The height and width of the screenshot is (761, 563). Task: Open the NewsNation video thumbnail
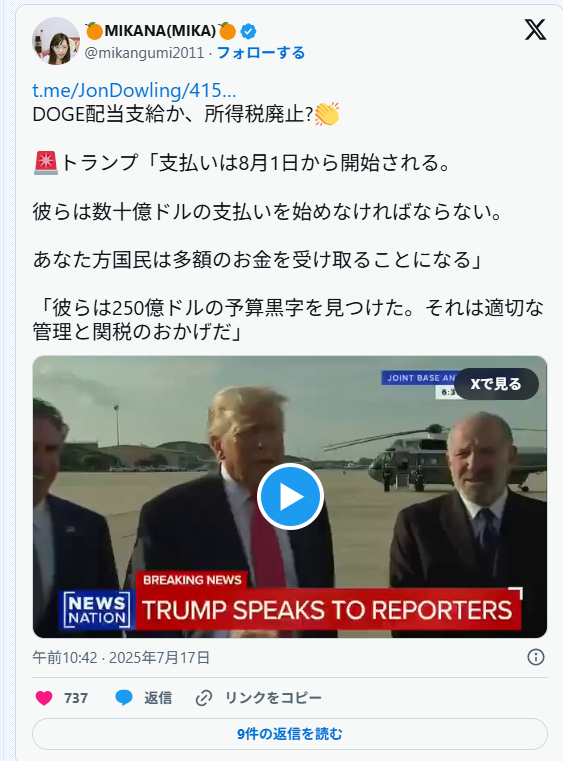(x=290, y=496)
